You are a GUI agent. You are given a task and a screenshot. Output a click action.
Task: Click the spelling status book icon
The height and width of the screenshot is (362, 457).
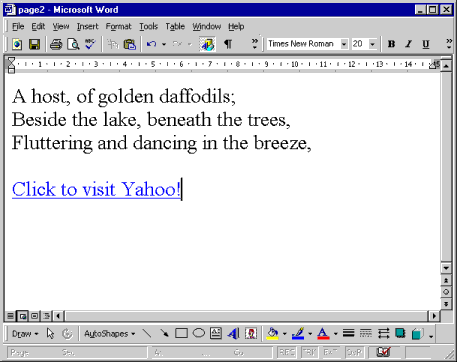(x=383, y=352)
